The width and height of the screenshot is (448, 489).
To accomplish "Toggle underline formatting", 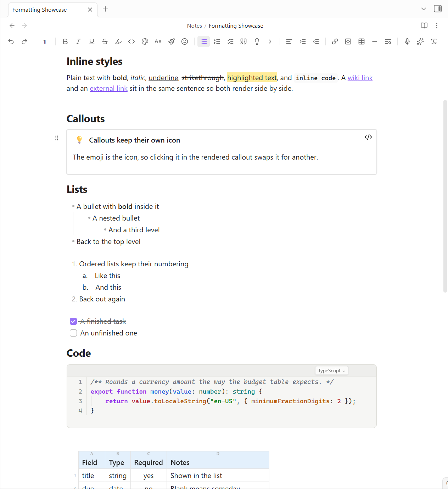I will click(92, 41).
